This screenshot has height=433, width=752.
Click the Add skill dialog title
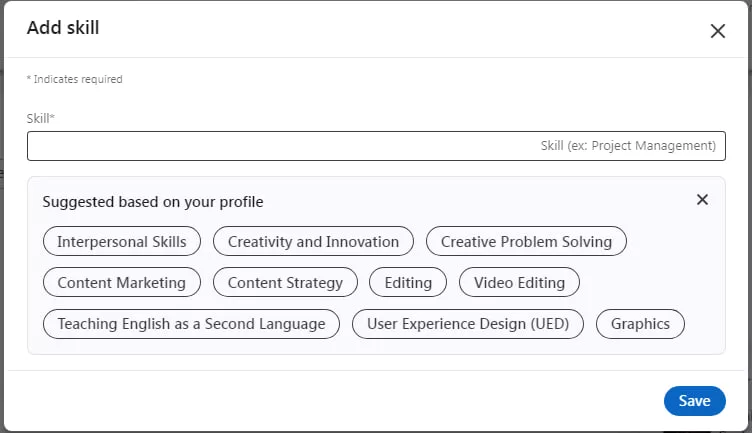[x=63, y=28]
